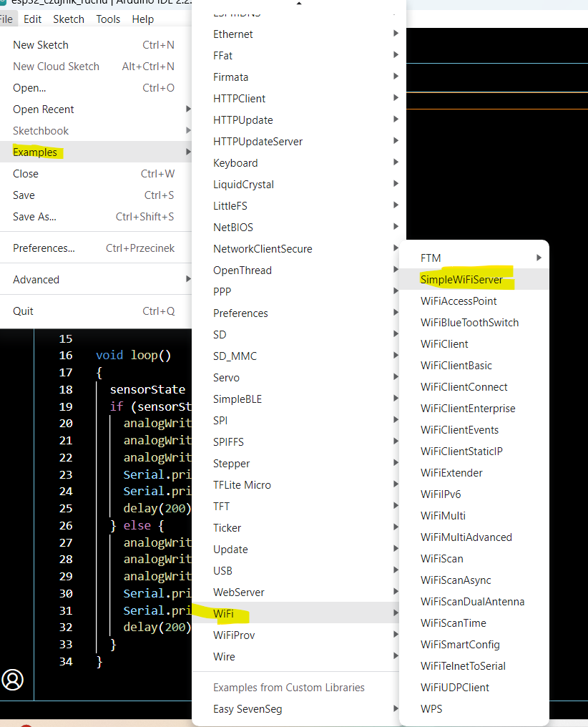Open the Stepper examples submenu

pyautogui.click(x=297, y=464)
